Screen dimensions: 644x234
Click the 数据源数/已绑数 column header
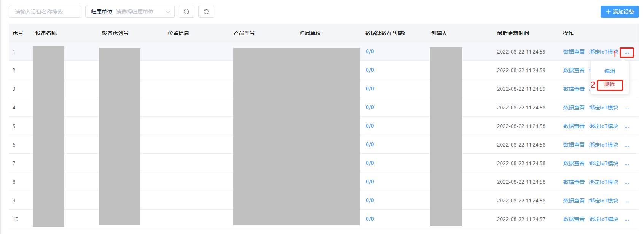(x=385, y=33)
